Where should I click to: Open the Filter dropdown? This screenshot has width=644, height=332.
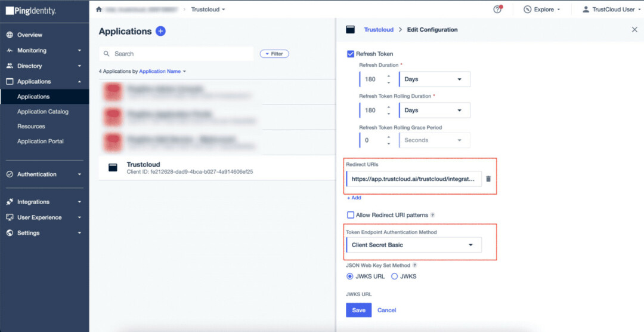click(274, 54)
